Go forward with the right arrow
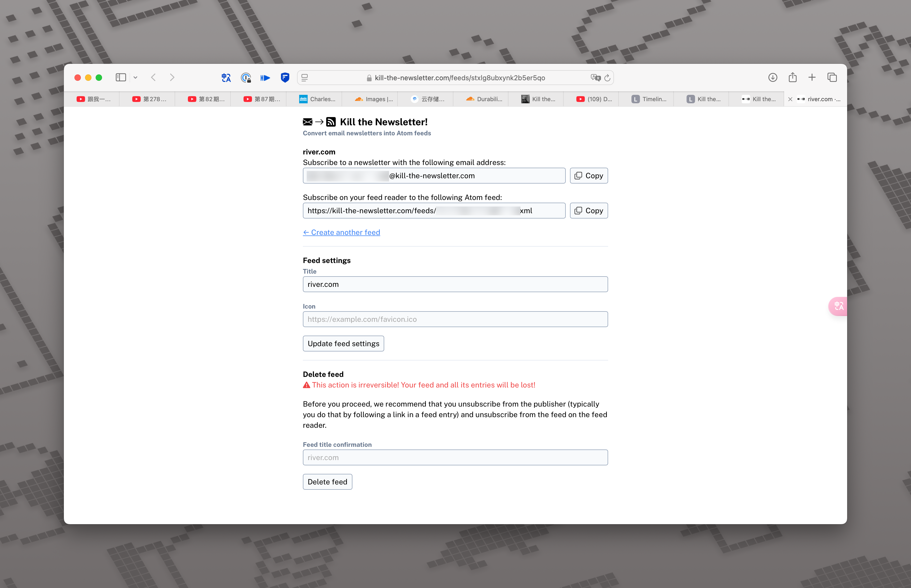 (172, 78)
